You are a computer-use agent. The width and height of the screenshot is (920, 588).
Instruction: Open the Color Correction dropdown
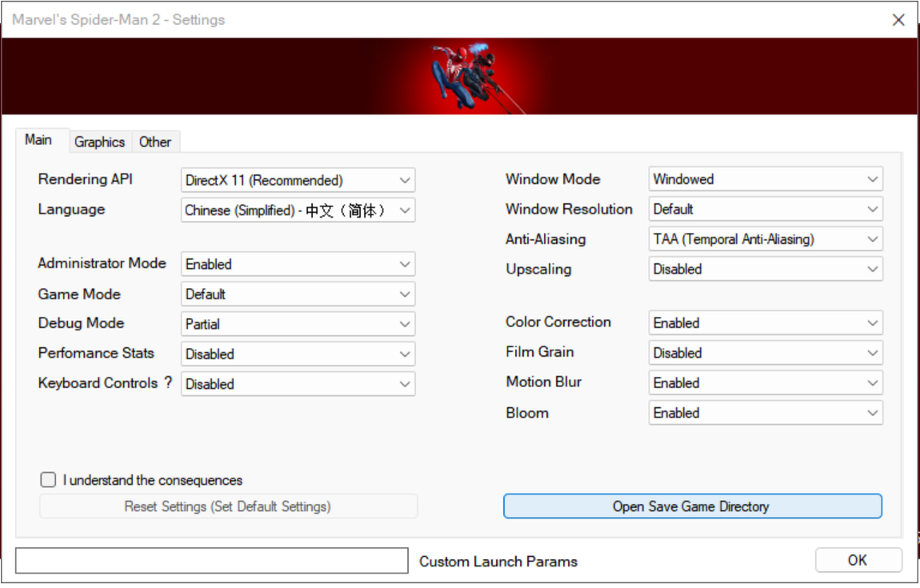pos(766,322)
